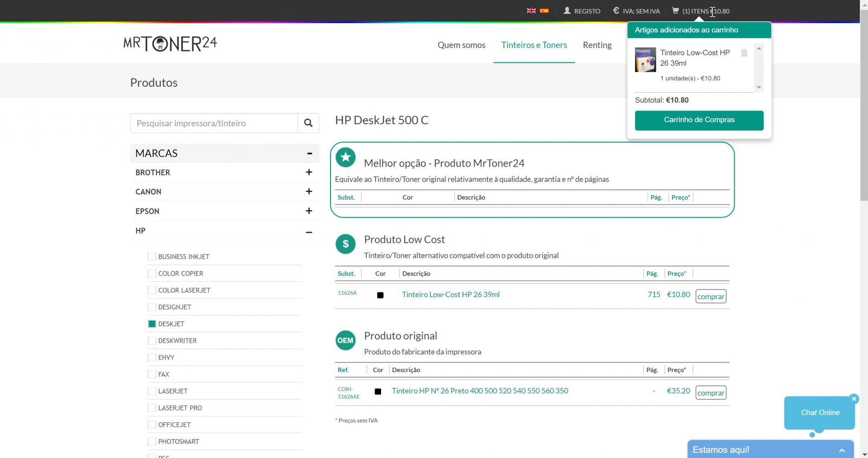This screenshot has height=458, width=868.
Task: Open the Tinteiros e Toners menu
Action: tap(534, 45)
